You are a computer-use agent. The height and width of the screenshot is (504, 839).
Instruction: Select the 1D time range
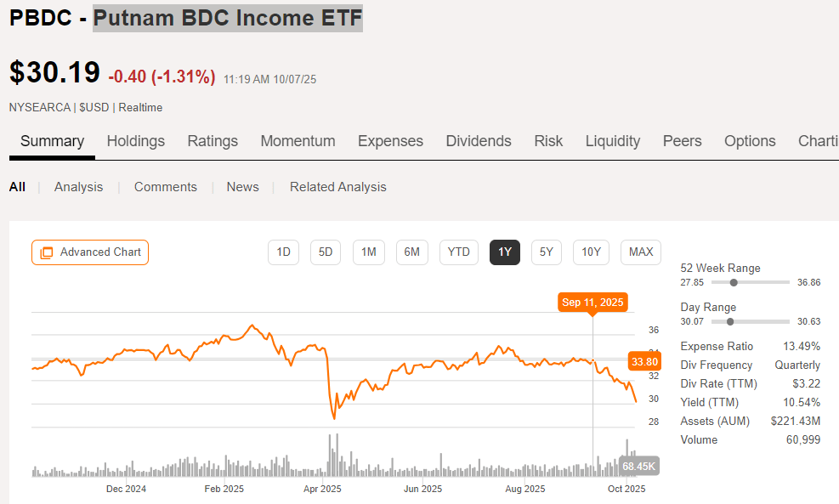pyautogui.click(x=284, y=252)
